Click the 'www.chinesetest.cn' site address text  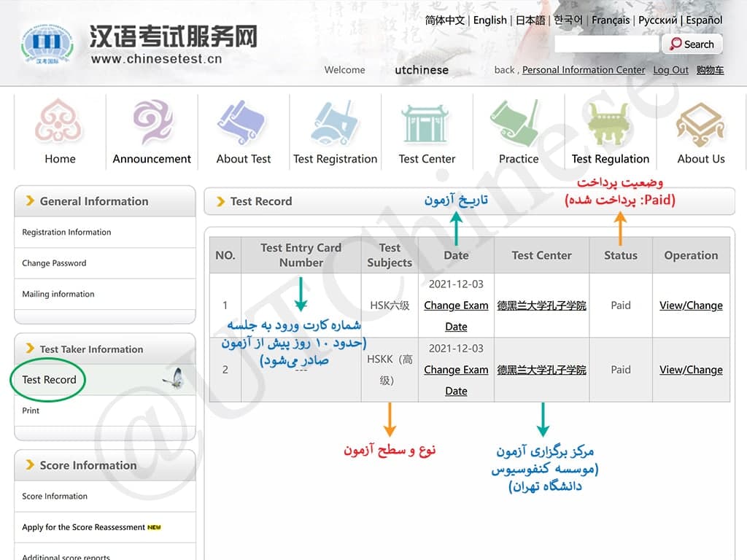pos(156,58)
